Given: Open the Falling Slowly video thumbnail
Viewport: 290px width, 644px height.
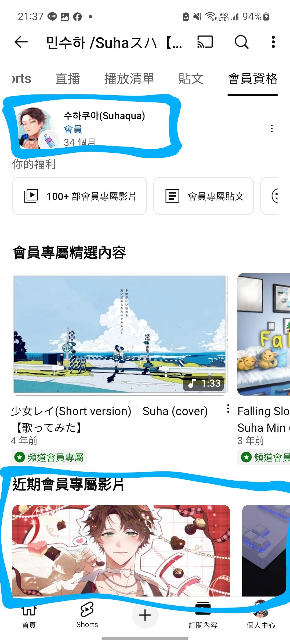Looking at the screenshot, I should pyautogui.click(x=264, y=334).
